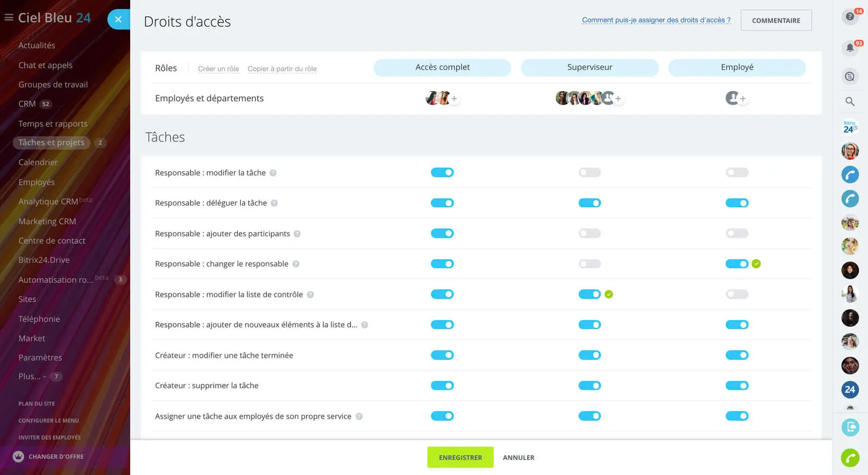Go to 'Chat et appels' menu item
Screen dimensions: 868x475
click(46, 65)
